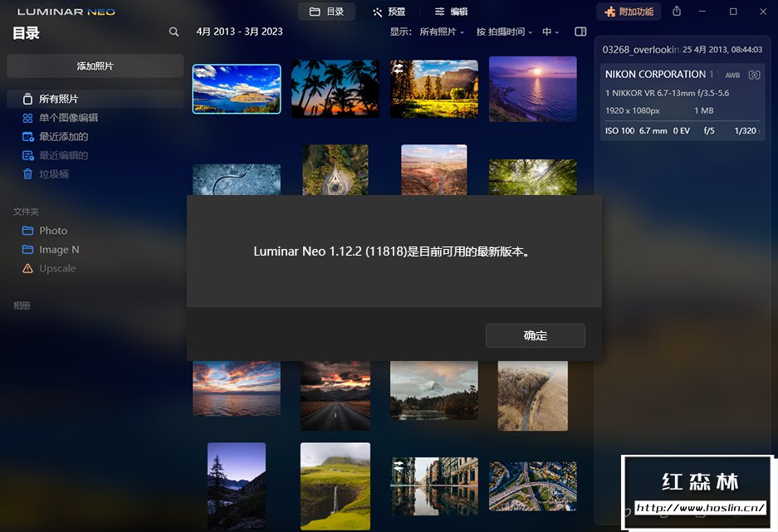Viewport: 778px width, 532px height.
Task: Click the NIKON CORPORATION camera label
Action: pos(655,75)
